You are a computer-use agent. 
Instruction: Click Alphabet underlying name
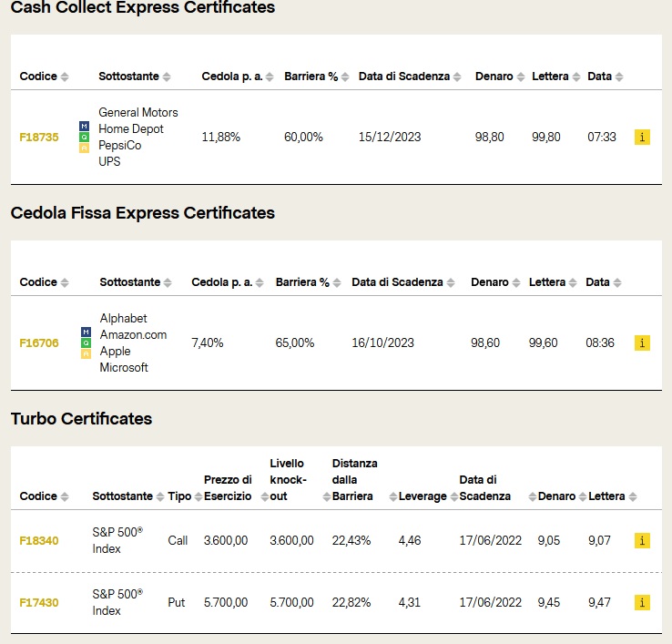point(124,318)
